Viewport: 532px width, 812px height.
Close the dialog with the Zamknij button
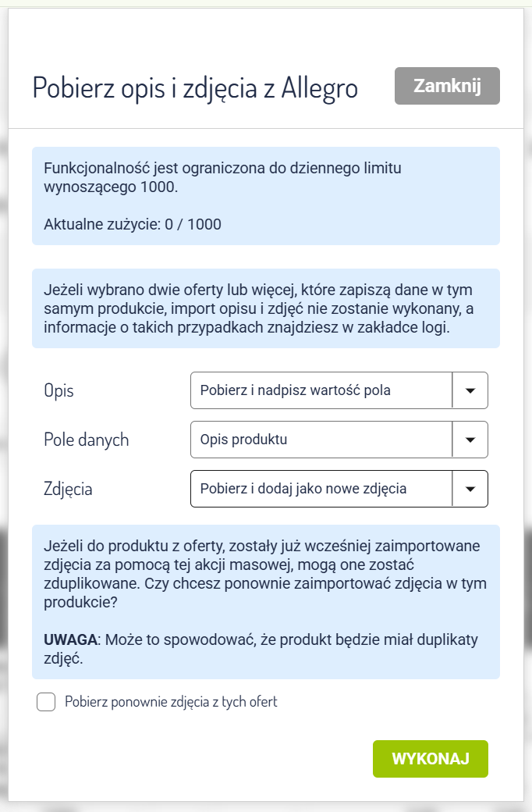pos(447,86)
